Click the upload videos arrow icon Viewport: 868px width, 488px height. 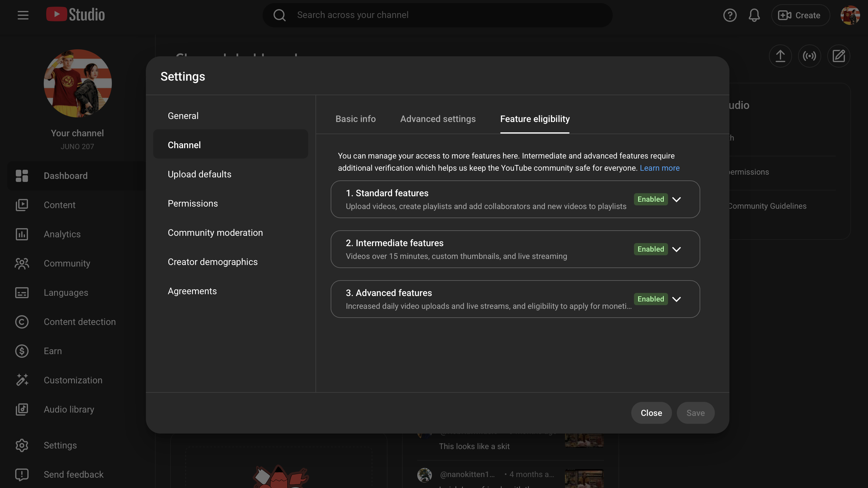tap(780, 56)
